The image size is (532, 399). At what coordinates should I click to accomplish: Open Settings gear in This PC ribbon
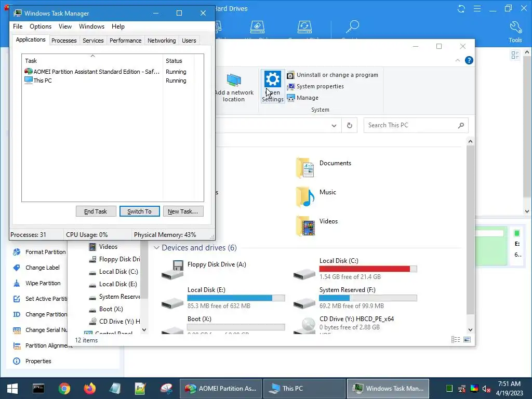point(272,86)
